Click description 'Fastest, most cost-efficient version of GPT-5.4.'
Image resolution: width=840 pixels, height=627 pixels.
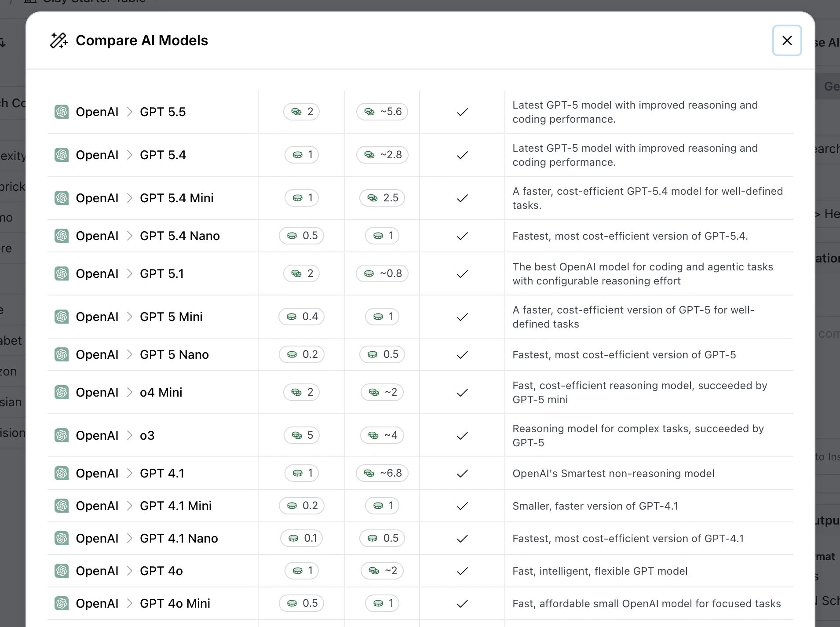630,236
